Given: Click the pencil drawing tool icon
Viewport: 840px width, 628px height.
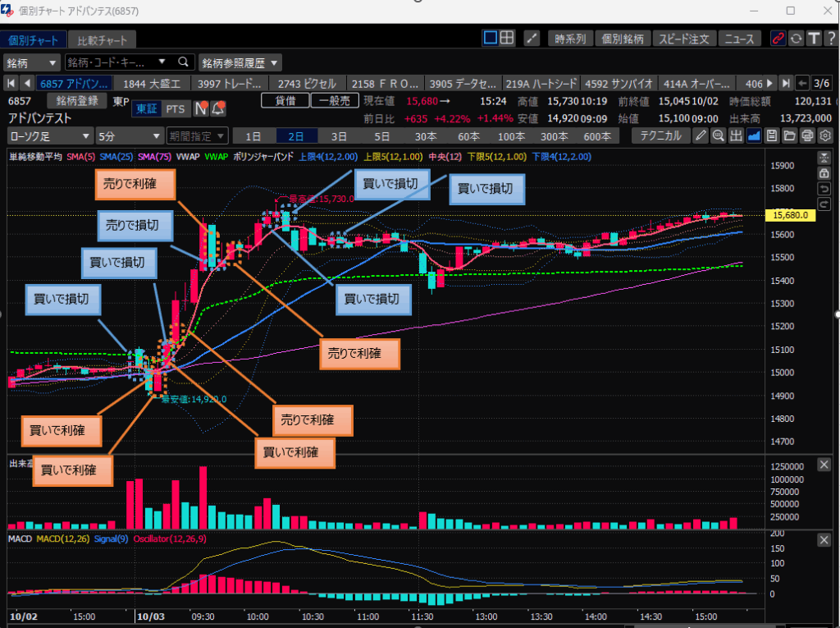Looking at the screenshot, I should click(701, 136).
